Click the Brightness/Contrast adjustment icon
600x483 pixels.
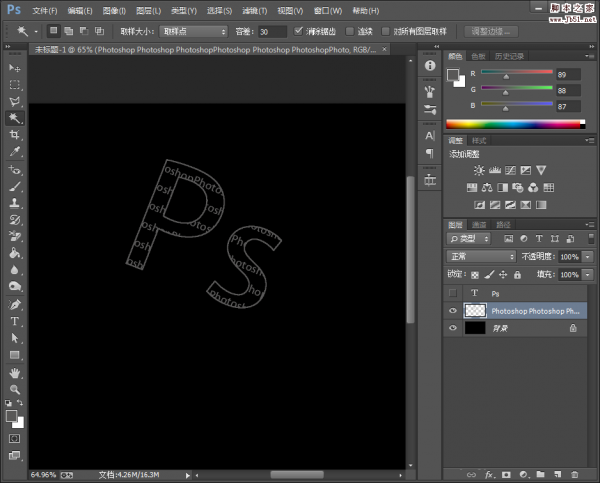pyautogui.click(x=479, y=171)
